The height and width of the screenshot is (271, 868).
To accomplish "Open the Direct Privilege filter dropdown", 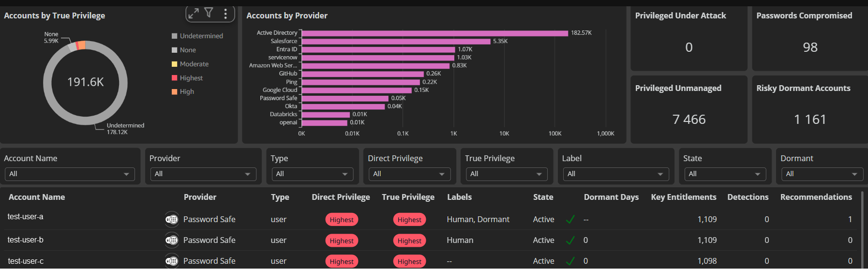I will (x=409, y=174).
